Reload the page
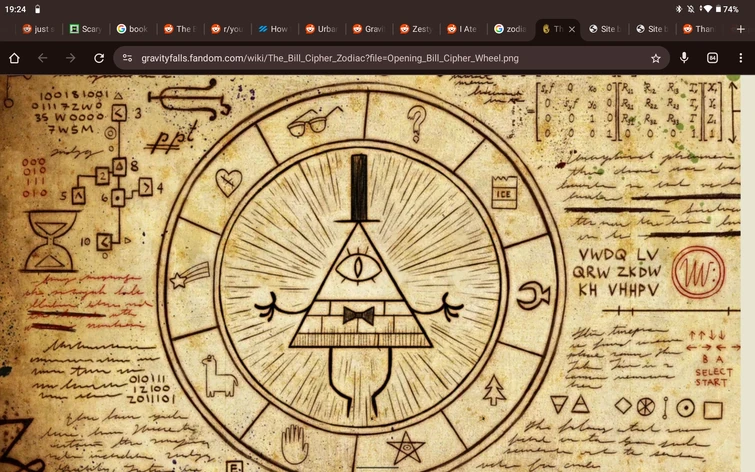Image resolution: width=755 pixels, height=472 pixels. (99, 58)
